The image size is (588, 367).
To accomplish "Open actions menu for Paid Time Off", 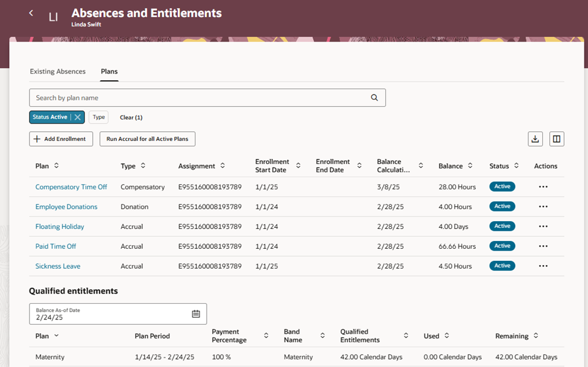I will coord(543,246).
